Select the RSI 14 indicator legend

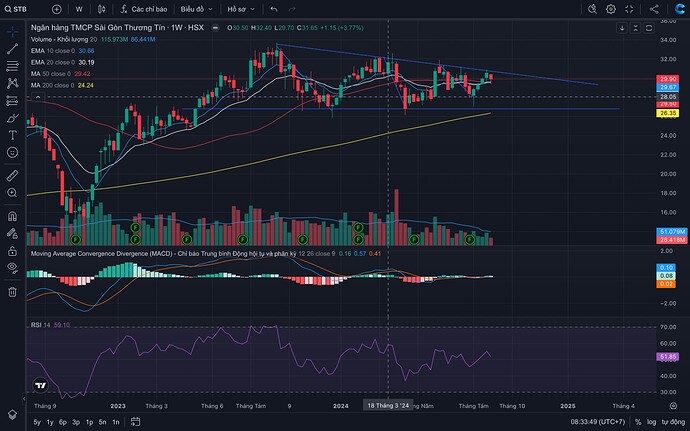click(x=40, y=325)
